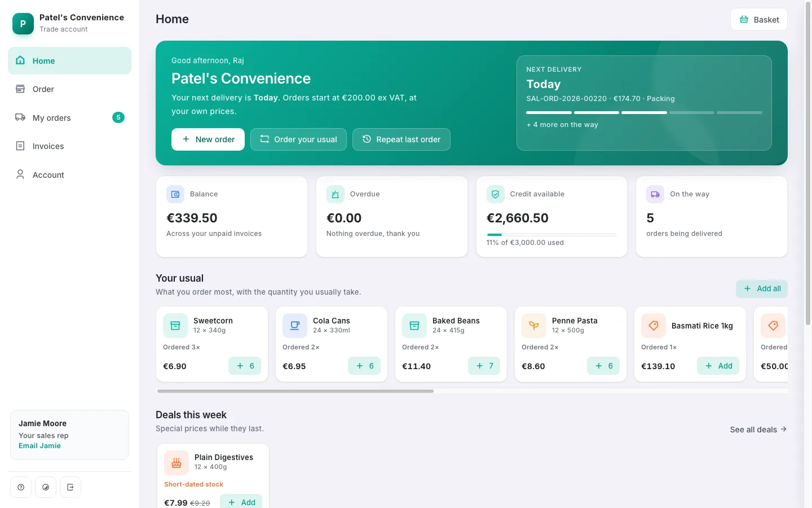The image size is (812, 508).
Task: Click the Sweetcorn product icon
Action: (175, 326)
